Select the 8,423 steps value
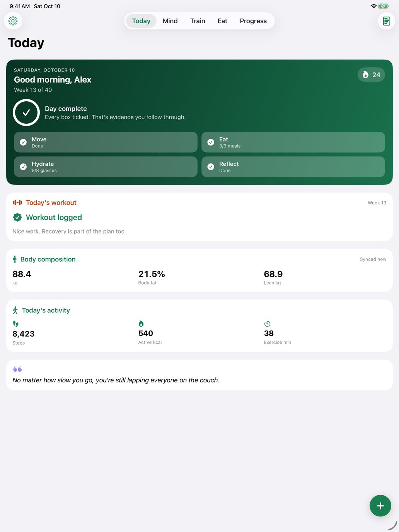The width and height of the screenshot is (399, 532). point(24,334)
